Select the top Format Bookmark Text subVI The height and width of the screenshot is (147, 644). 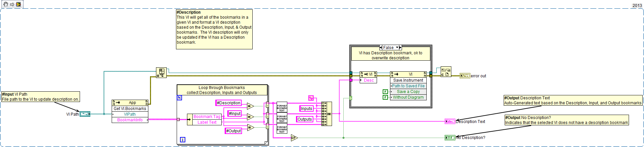(x=282, y=107)
